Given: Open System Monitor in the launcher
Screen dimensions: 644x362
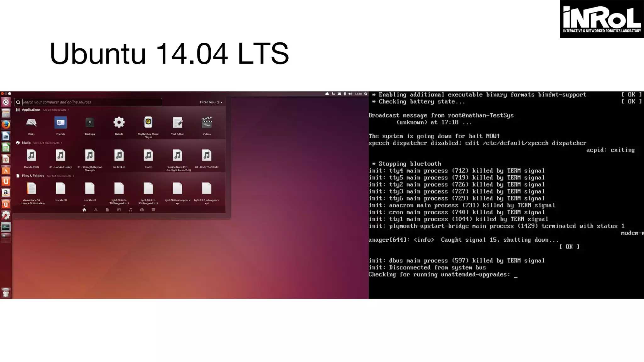Looking at the screenshot, I should (6, 227).
